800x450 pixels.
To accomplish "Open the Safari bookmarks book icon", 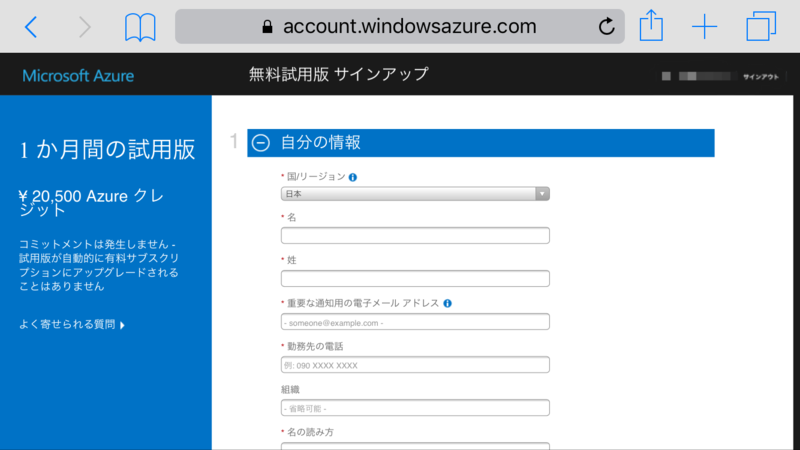I will pos(140,27).
